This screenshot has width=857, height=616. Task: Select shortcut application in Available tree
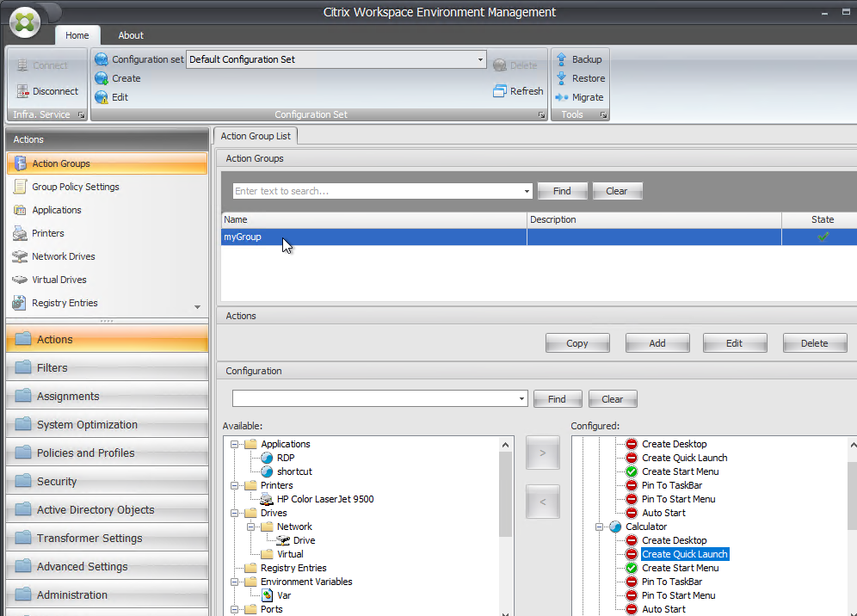[x=294, y=471]
